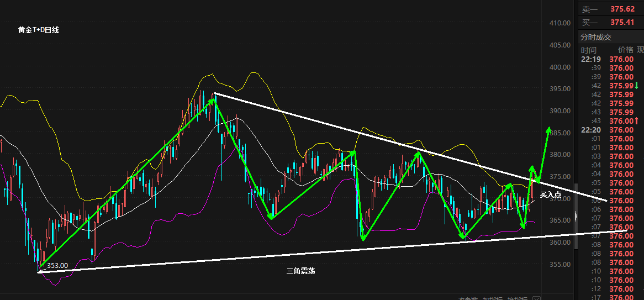Click the :12 trade row
The image size is (644, 300).
click(x=611, y=289)
